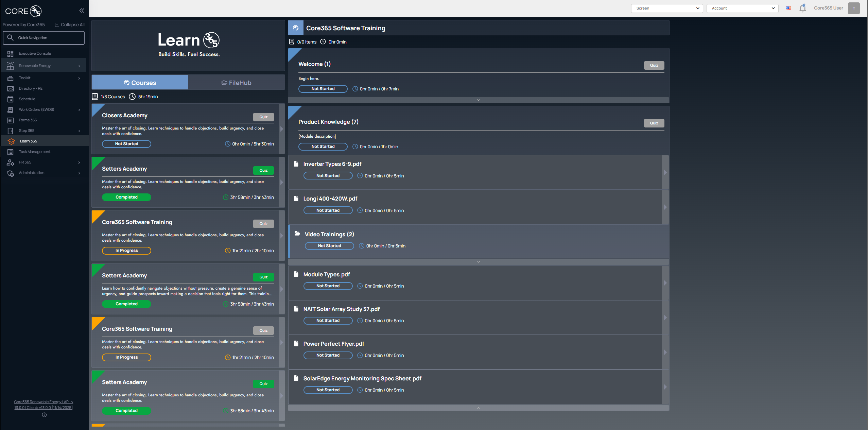Screen dimensions: 868x430
Task: Switch to the FileHub tab
Action: (237, 83)
